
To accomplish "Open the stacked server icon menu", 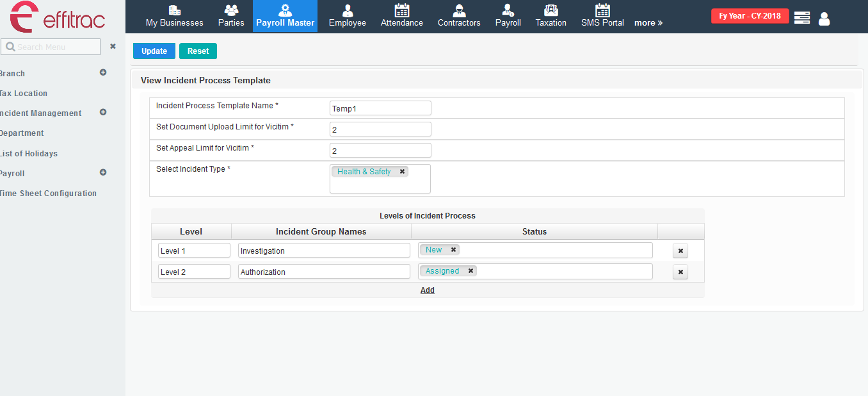I will click(x=801, y=18).
